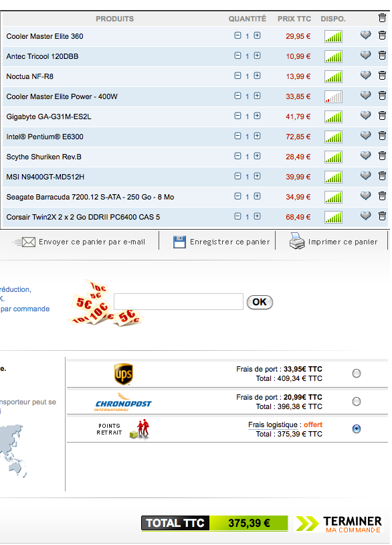Viewport: 392px width, 545px height.
Task: Add Scythe Shuriken Rev.B to wishlist heart
Action: pyautogui.click(x=365, y=156)
